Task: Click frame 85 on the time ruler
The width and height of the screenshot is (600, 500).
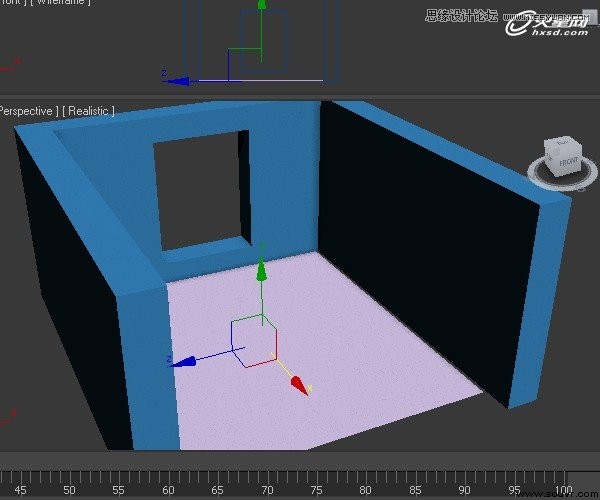Action: click(414, 490)
